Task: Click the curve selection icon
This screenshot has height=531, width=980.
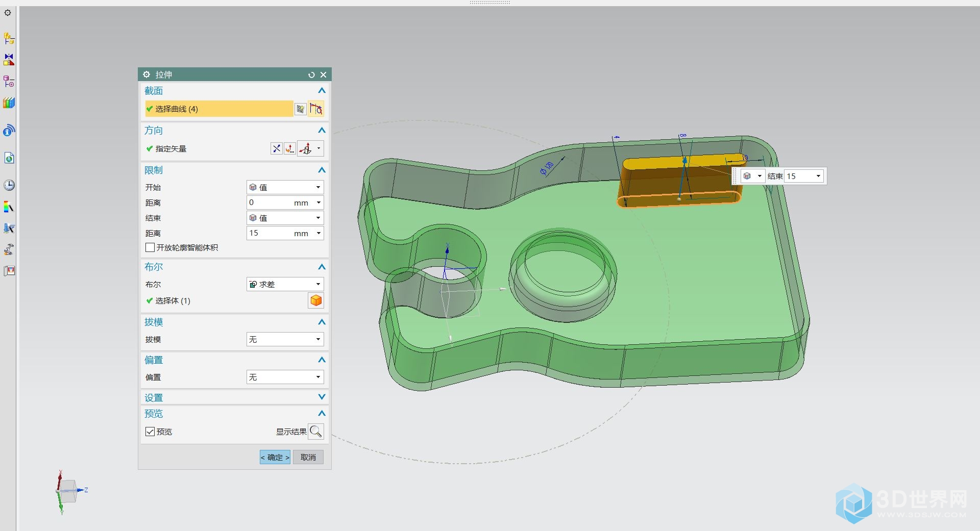Action: pyautogui.click(x=316, y=109)
